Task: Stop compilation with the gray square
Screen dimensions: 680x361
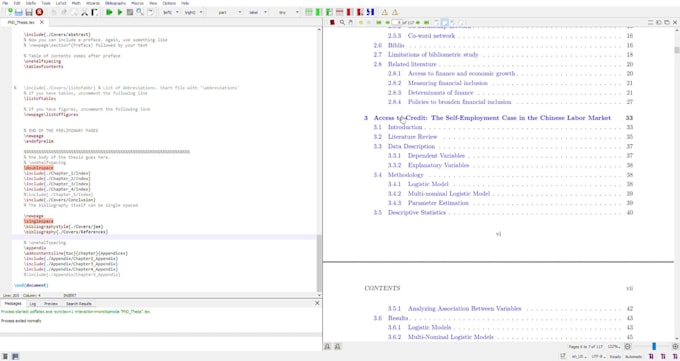Action: click(130, 12)
